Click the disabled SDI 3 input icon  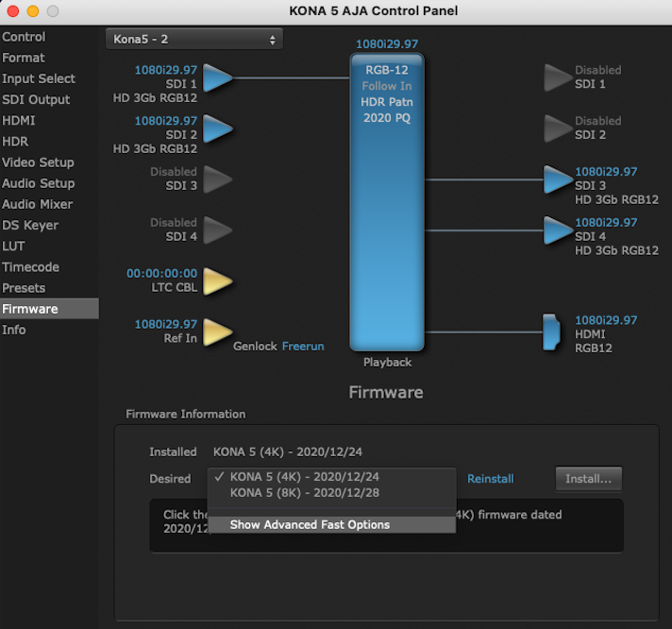coord(218,179)
